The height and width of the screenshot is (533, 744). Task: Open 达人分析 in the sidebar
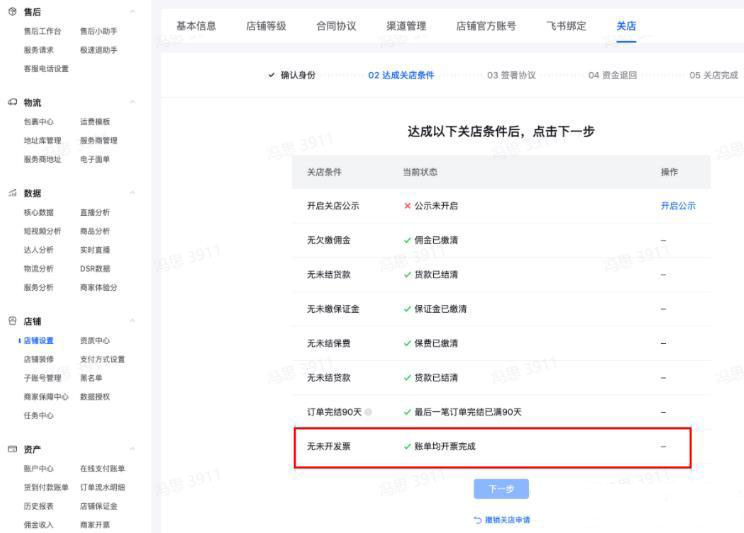39,250
